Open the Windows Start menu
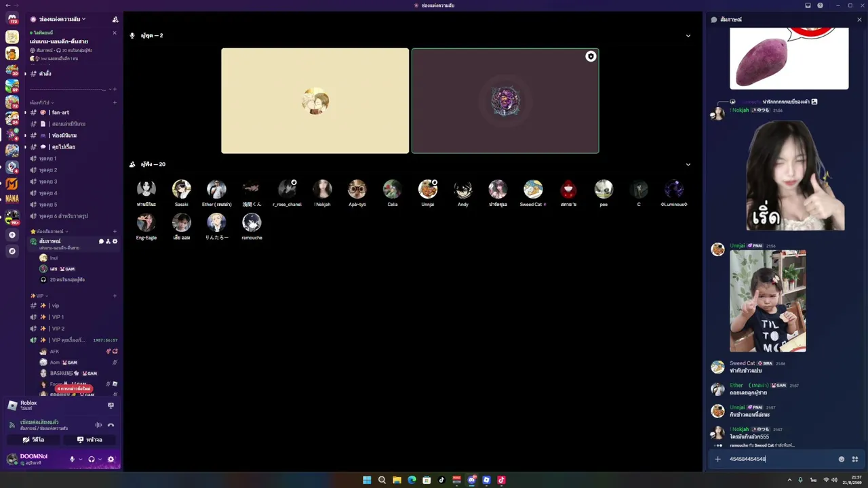The image size is (868, 488). 367,480
